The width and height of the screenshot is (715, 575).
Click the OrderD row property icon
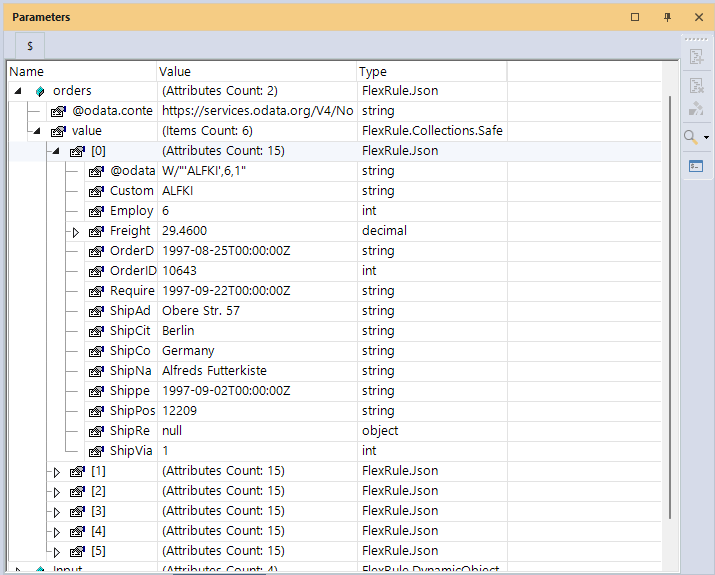[96, 251]
